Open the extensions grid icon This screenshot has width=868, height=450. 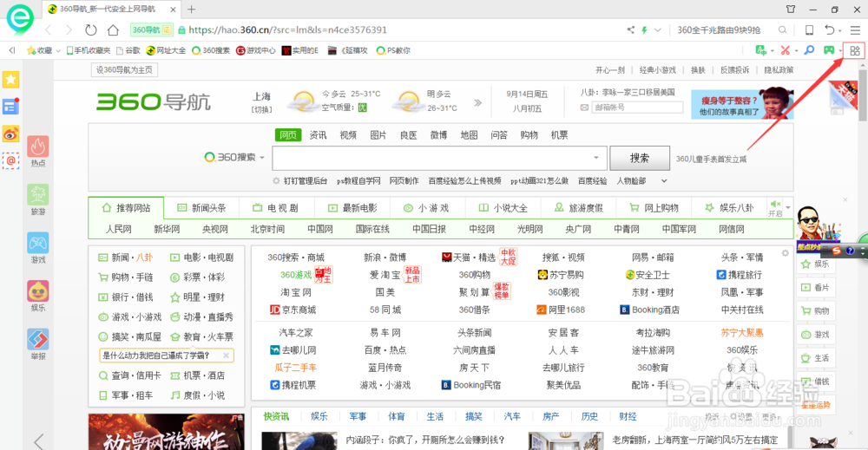point(855,51)
